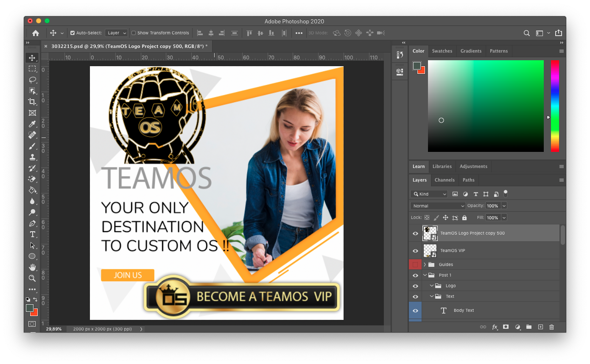Switch to the Swatches tab

click(442, 51)
